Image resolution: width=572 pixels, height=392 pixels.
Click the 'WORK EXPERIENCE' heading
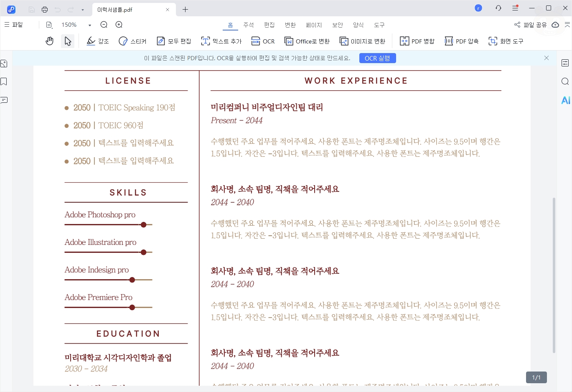click(x=356, y=81)
